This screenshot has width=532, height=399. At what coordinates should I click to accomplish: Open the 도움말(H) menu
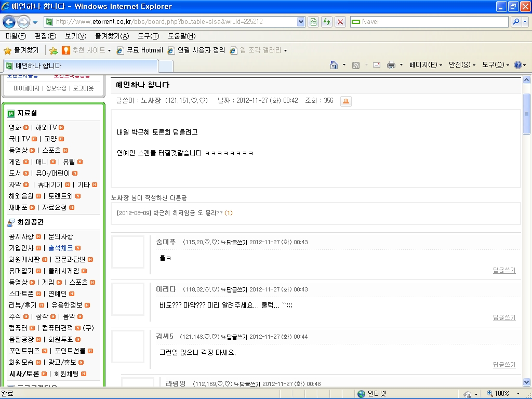tap(181, 36)
